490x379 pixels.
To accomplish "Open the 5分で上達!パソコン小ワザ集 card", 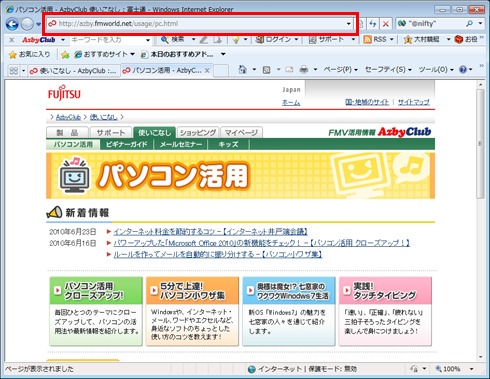I will 192,311.
